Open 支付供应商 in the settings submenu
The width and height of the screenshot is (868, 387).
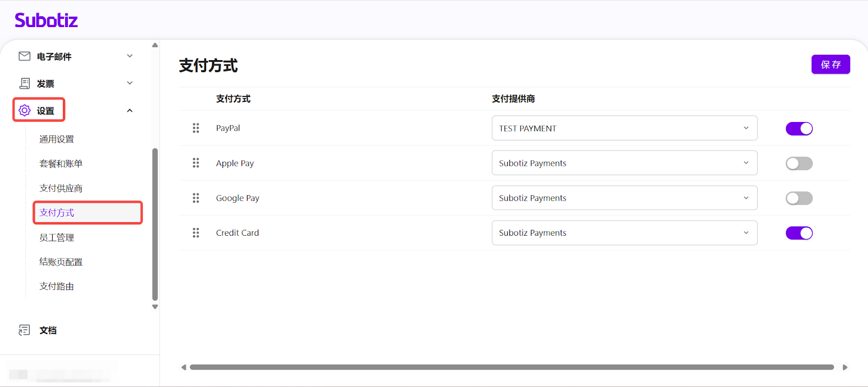coord(61,188)
